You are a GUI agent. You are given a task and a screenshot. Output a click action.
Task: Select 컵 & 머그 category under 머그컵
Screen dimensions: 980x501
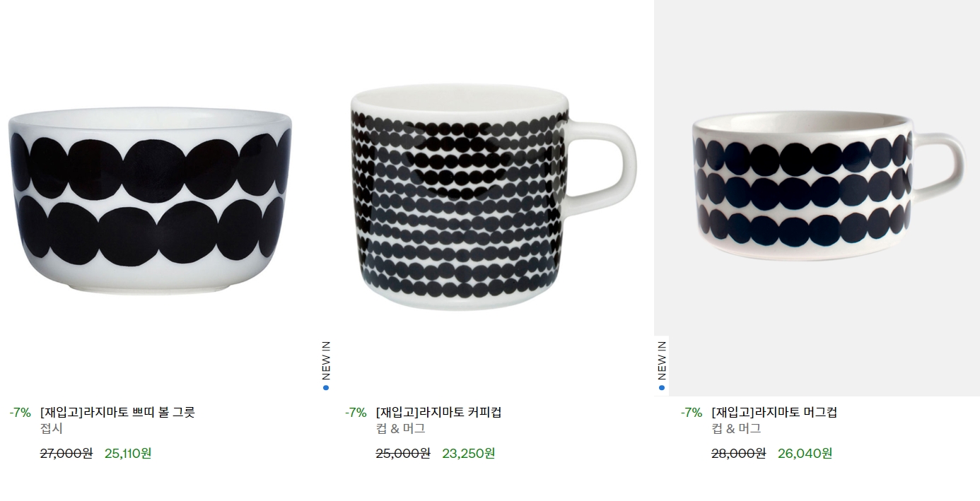point(736,429)
